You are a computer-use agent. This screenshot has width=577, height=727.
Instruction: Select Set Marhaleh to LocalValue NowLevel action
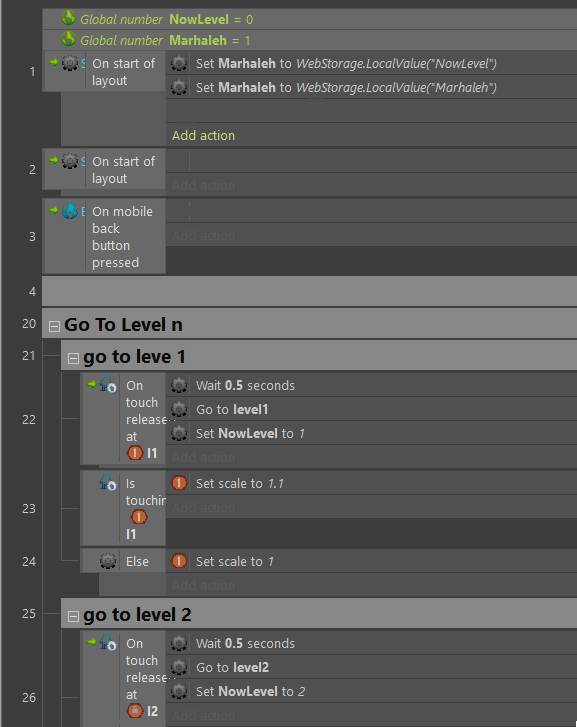click(372, 64)
